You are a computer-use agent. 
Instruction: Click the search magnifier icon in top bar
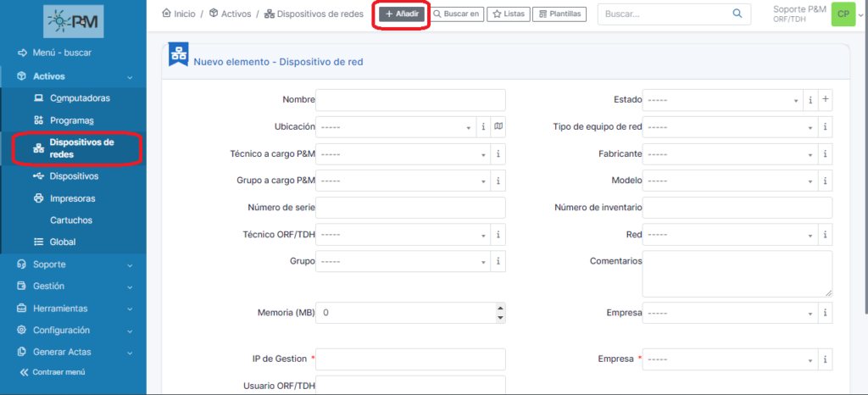[x=737, y=14]
